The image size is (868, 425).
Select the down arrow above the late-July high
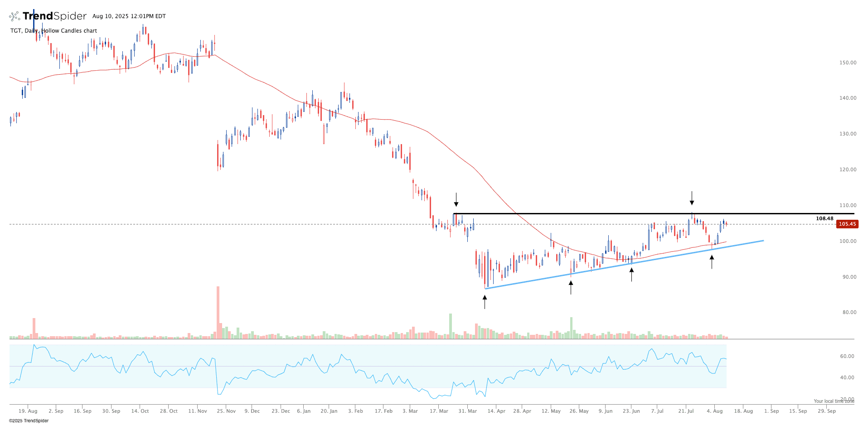coord(692,198)
